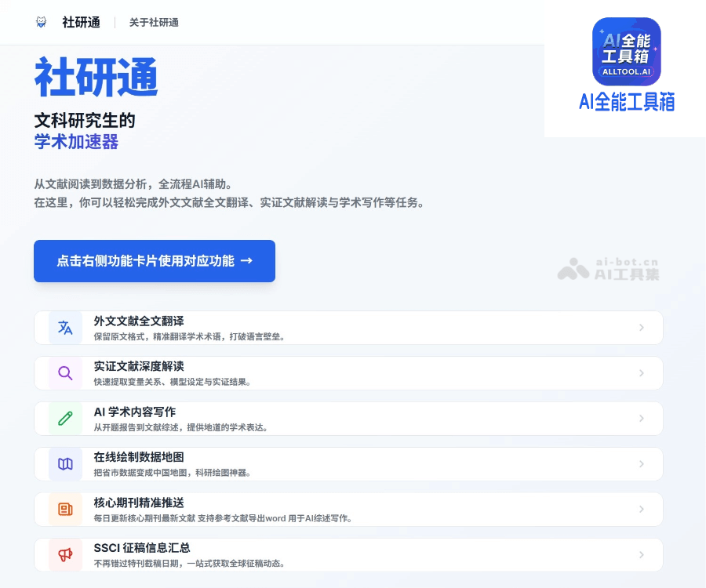Expand the 核心期刊精准推送 card arrow
This screenshot has height=588, width=706.
click(x=642, y=510)
